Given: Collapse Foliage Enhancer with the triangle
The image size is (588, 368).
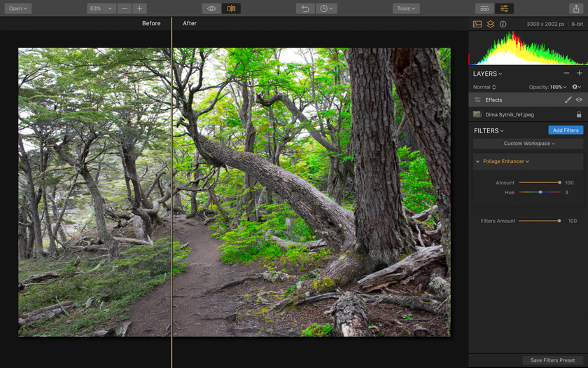Looking at the screenshot, I should (x=477, y=161).
